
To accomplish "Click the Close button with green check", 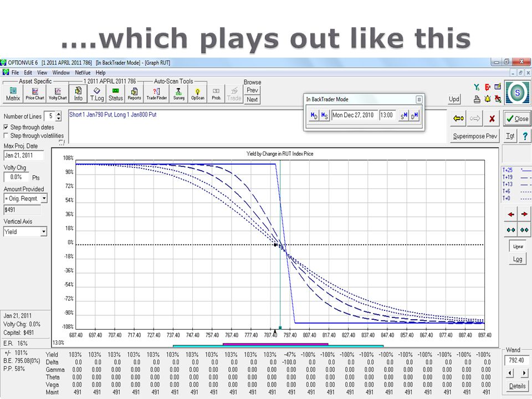I will click(x=517, y=119).
